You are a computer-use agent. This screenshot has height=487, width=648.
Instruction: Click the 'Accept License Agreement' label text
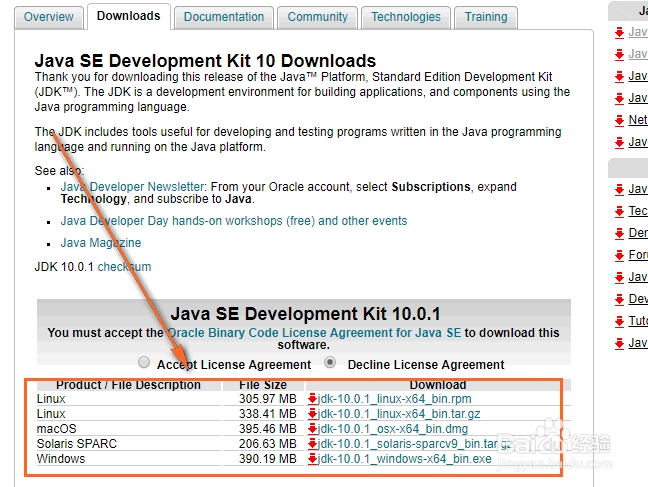234,365
